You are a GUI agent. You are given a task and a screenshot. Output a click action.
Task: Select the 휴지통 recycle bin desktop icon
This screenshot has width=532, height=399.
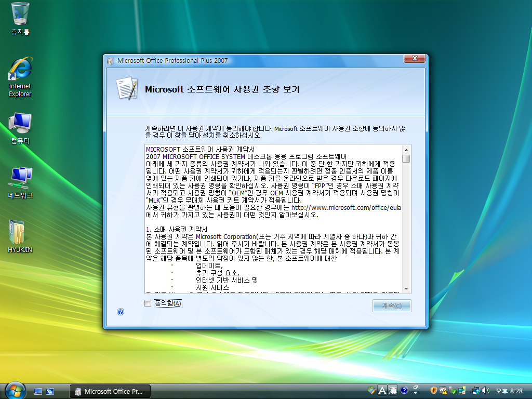pyautogui.click(x=20, y=19)
